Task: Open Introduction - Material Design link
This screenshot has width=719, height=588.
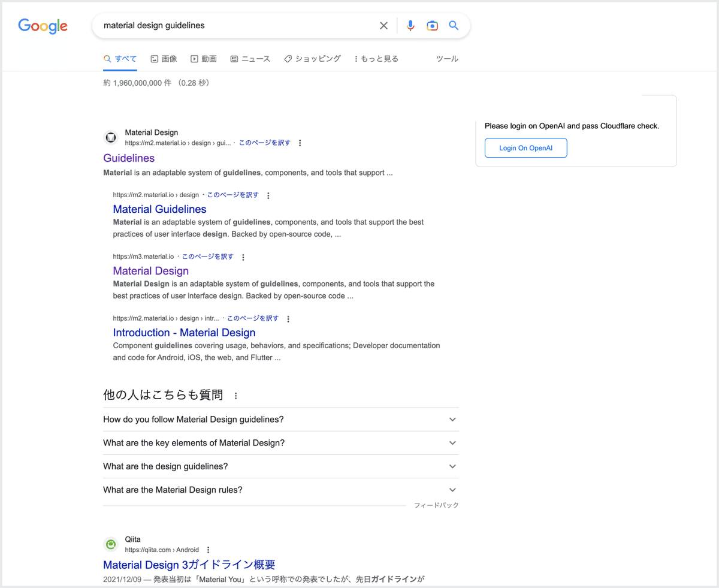Action: click(184, 333)
